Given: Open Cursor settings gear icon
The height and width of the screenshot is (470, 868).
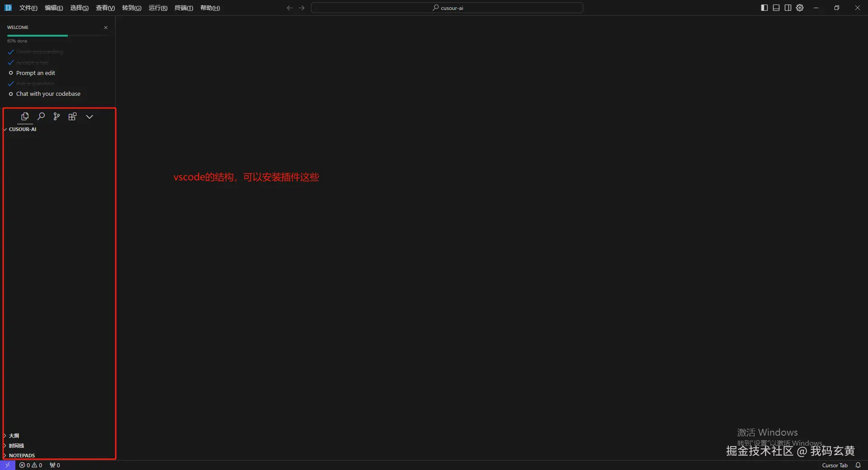Looking at the screenshot, I should 800,8.
